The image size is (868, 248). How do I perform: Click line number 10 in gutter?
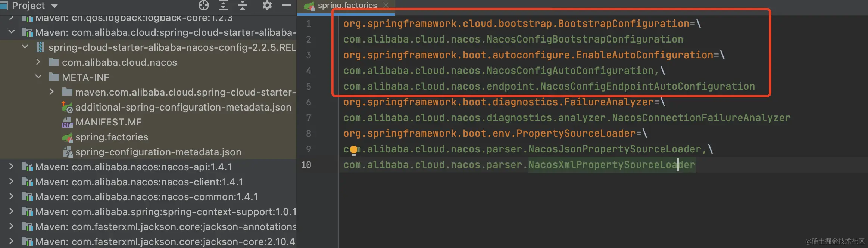[306, 165]
